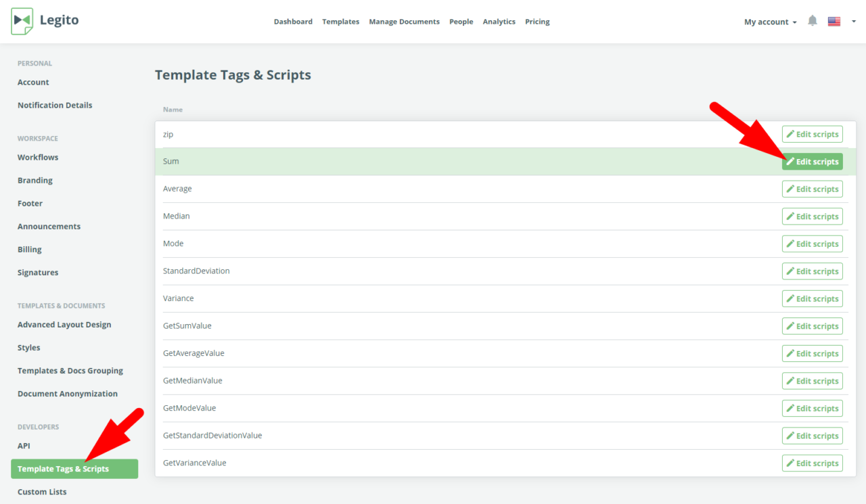The image size is (866, 504).
Task: Expand account options via My account chevron
Action: tap(794, 22)
